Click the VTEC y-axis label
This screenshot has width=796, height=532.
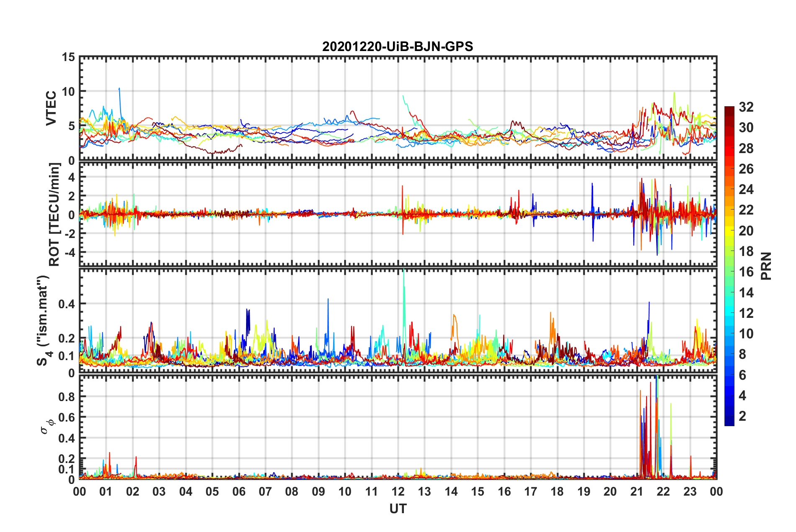coord(51,108)
